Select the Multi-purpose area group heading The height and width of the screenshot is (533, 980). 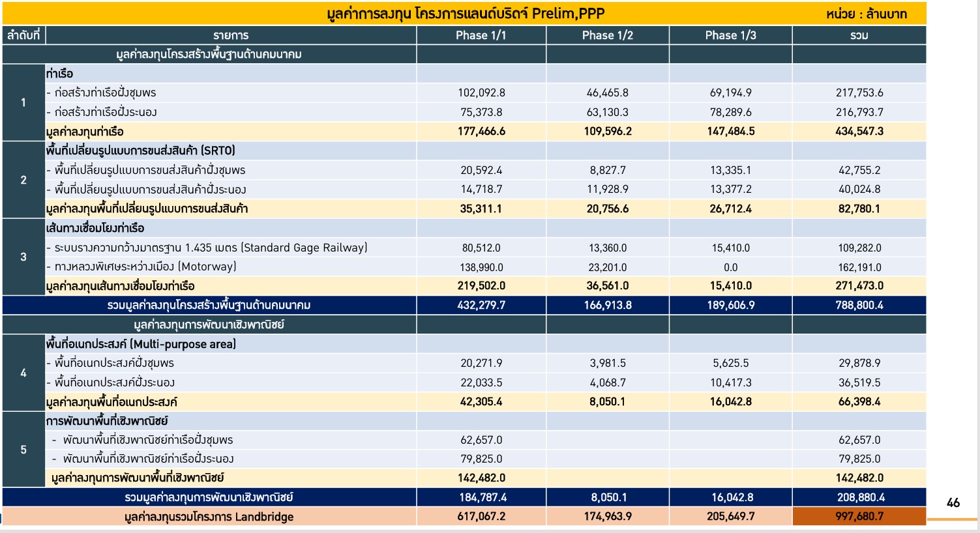[x=141, y=344]
